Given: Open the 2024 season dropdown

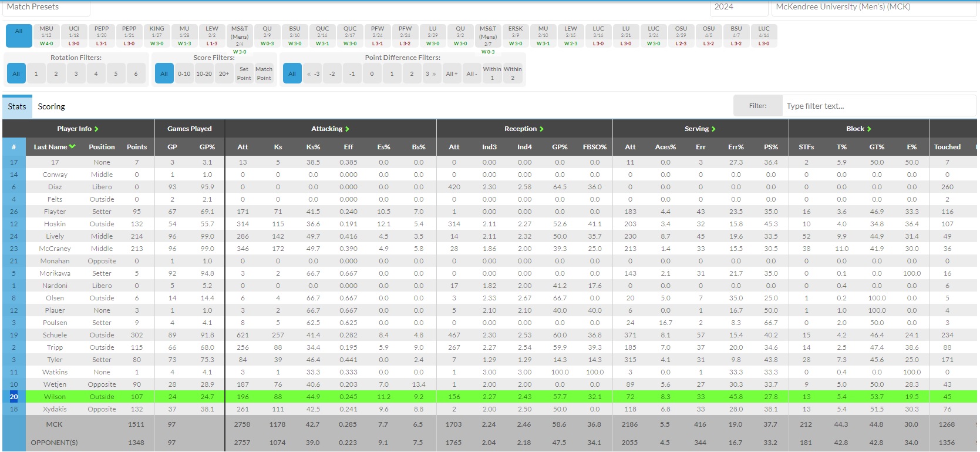Looking at the screenshot, I should tap(738, 7).
